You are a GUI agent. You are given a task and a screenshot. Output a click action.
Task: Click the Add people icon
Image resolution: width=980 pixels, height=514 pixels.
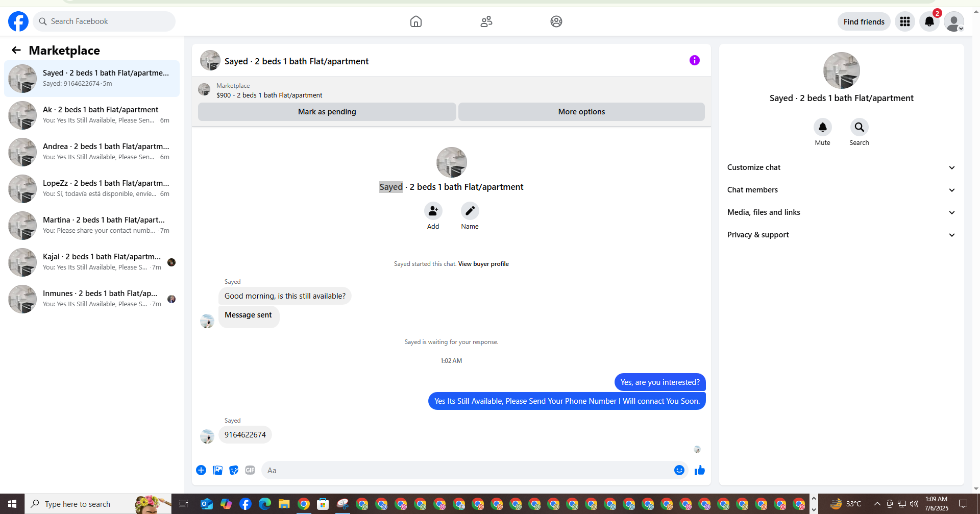[x=433, y=211]
